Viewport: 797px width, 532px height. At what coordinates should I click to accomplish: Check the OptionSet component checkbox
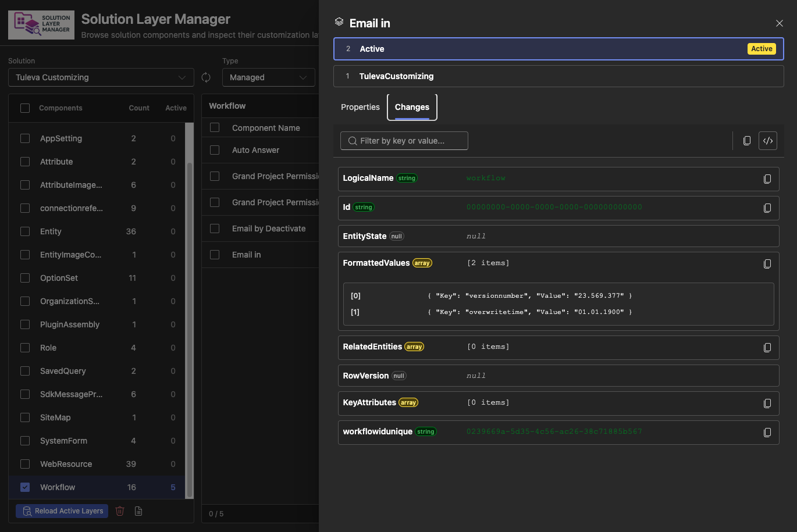tap(25, 278)
